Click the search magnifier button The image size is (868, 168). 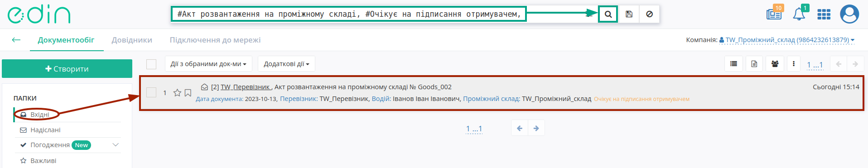point(608,14)
